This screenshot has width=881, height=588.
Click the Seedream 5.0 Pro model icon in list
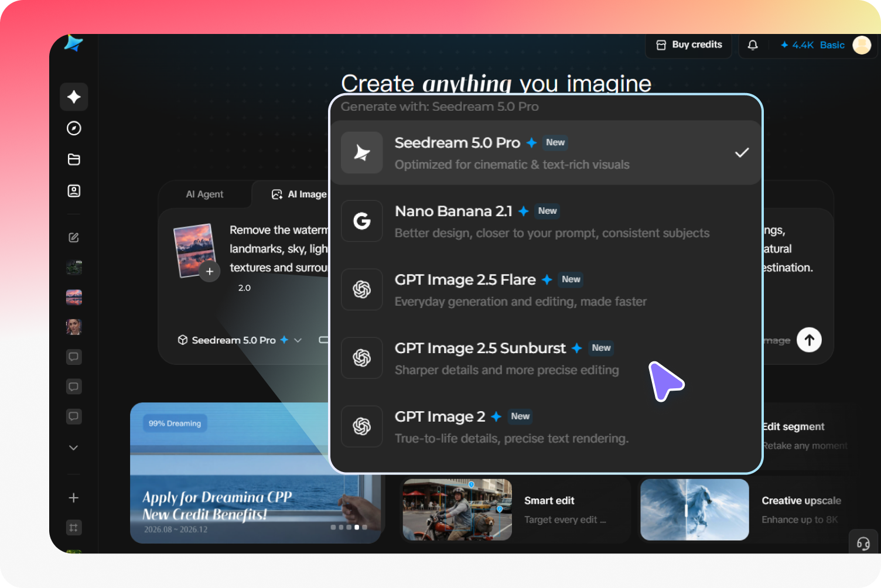pos(362,153)
